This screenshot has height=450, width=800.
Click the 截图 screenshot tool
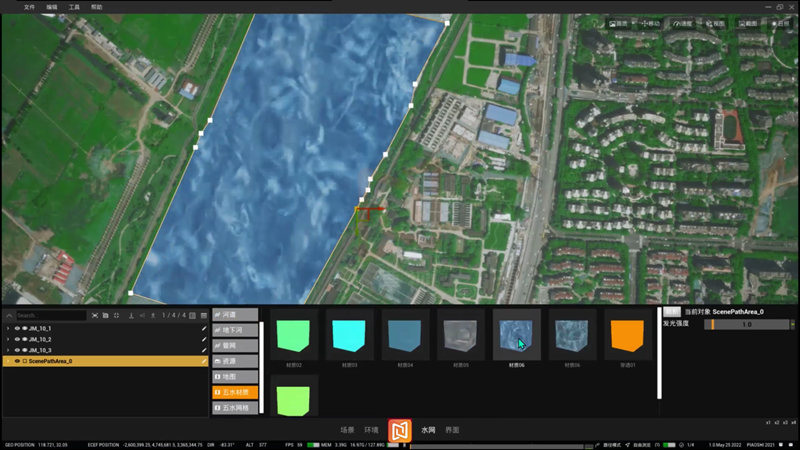point(746,23)
